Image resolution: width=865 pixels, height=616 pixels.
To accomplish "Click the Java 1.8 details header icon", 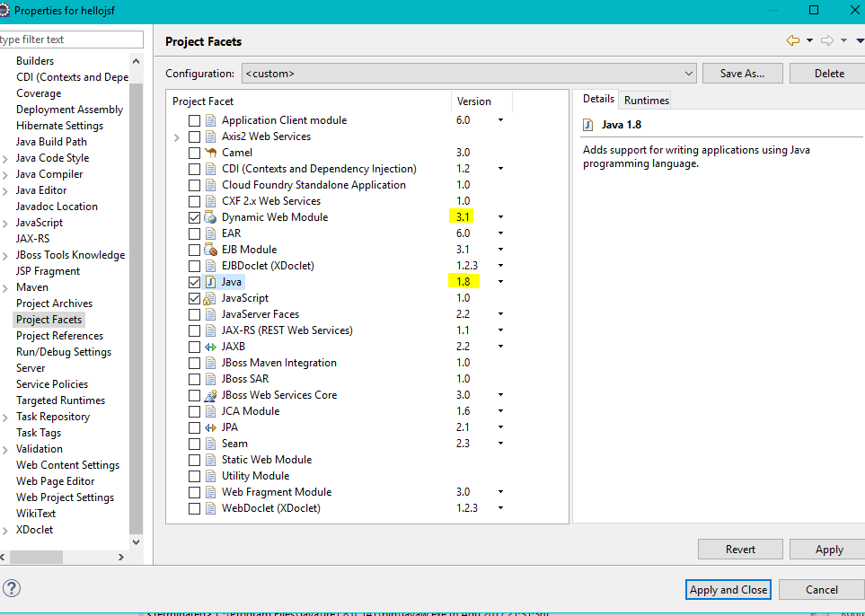I will click(588, 125).
